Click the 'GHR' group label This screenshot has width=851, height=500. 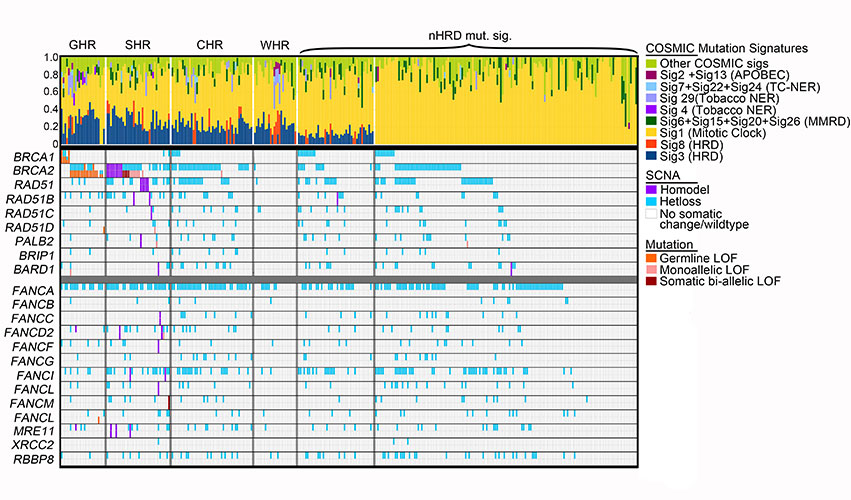[82, 45]
